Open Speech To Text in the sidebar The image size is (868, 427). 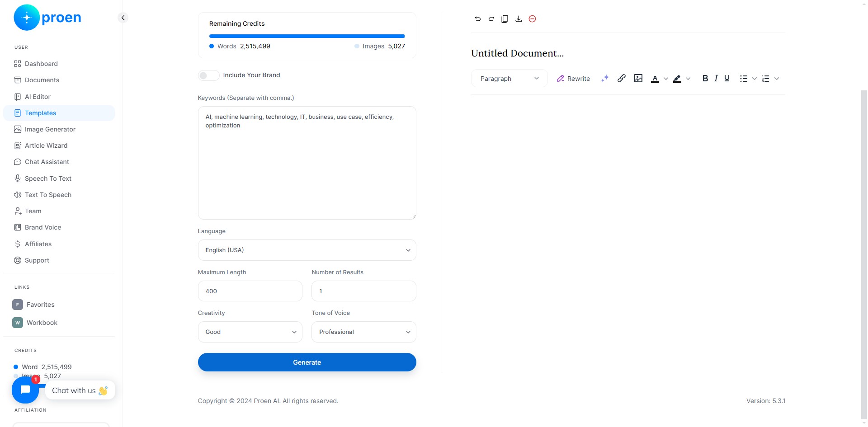pos(59,178)
